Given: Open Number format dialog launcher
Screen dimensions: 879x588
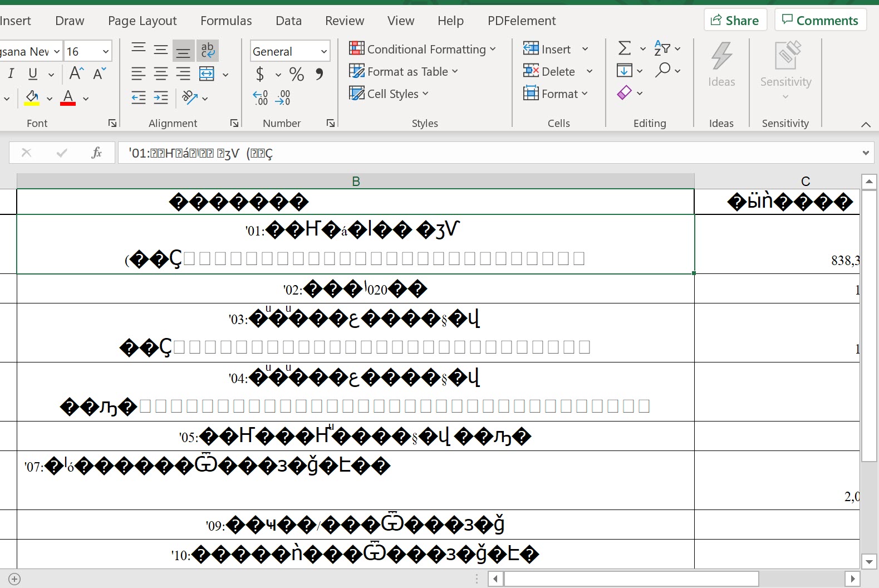Looking at the screenshot, I should tap(331, 123).
